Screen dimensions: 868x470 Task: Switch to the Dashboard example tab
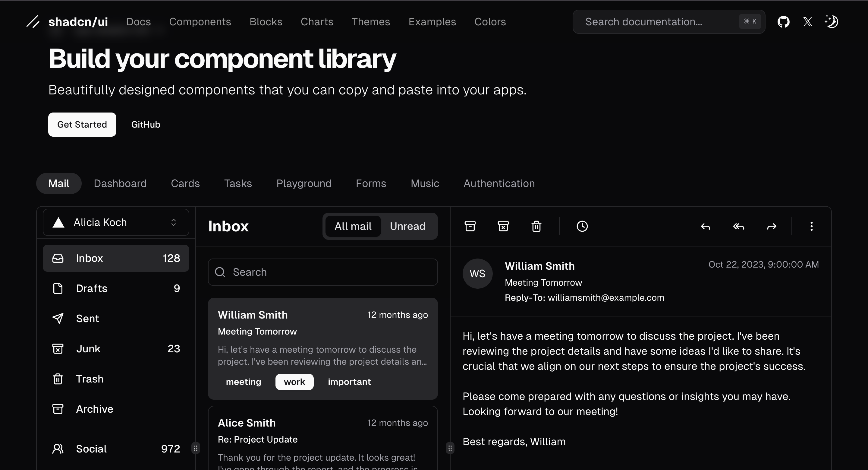[120, 183]
